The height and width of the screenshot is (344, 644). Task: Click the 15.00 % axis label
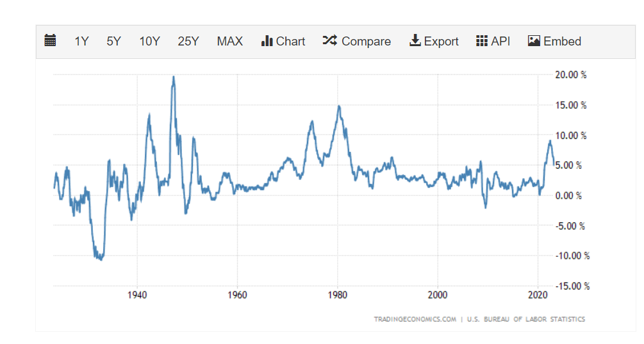570,105
